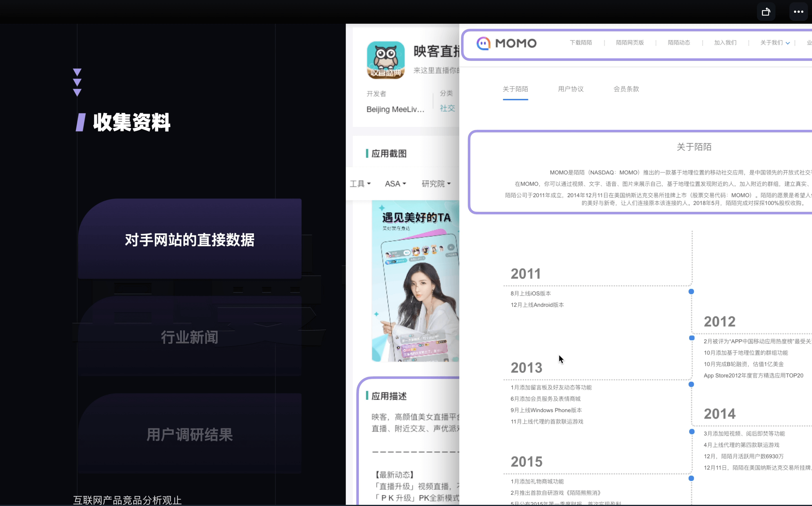Click the 2012 year heading
The width and height of the screenshot is (812, 506).
(x=719, y=322)
